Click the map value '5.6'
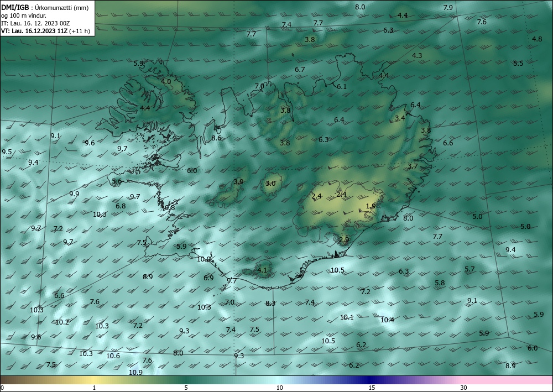Screen dimensions: 553x392 click(117, 181)
